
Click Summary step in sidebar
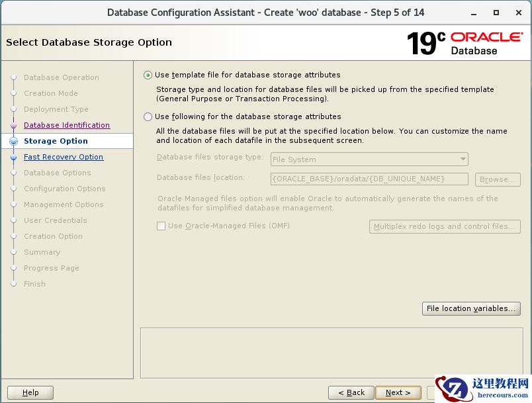point(42,252)
